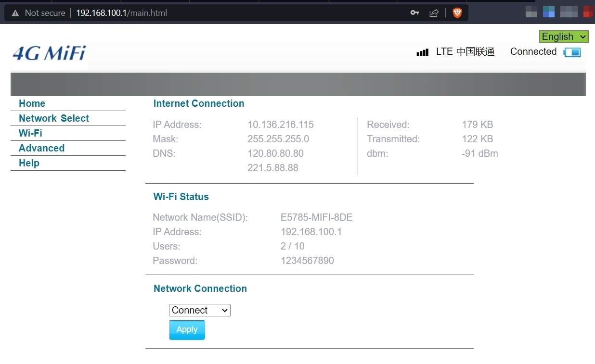Screen dimensions: 595x364
Task: Click the Not secure warning triangle icon
Action: [x=15, y=13]
